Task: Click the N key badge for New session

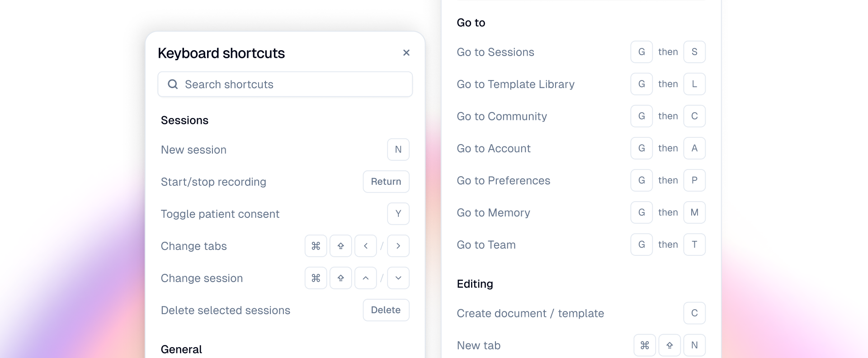Action: pyautogui.click(x=398, y=150)
